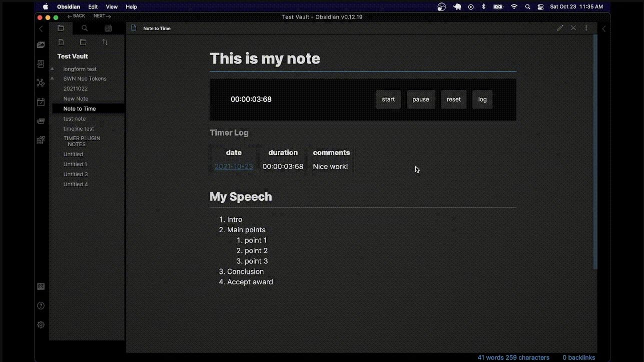Open the Obsidian menu in the menu bar

(x=69, y=7)
